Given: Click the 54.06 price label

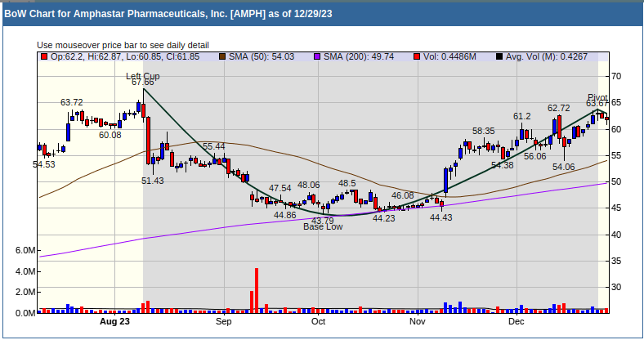Looking at the screenshot, I should point(564,167).
